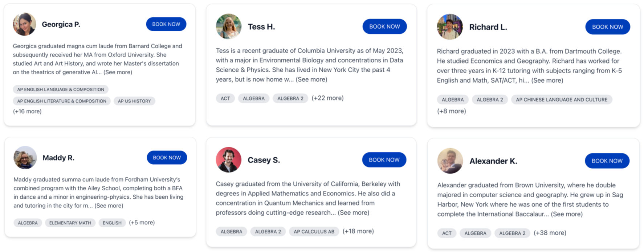644x252 pixels.
Task: Select the AP US History tag
Action: [134, 101]
